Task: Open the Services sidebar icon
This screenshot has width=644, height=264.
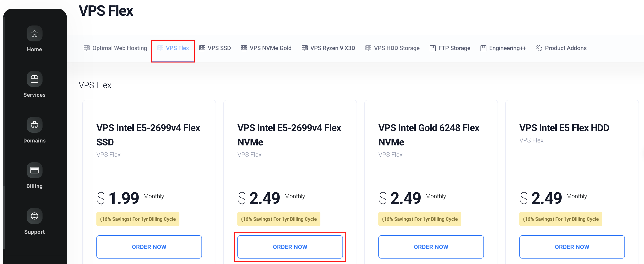Action: (35, 79)
